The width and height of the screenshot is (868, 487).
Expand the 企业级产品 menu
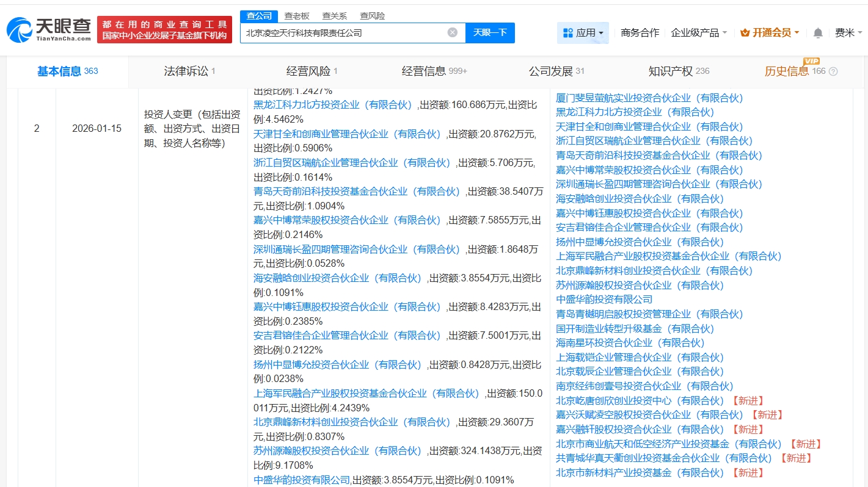click(699, 33)
